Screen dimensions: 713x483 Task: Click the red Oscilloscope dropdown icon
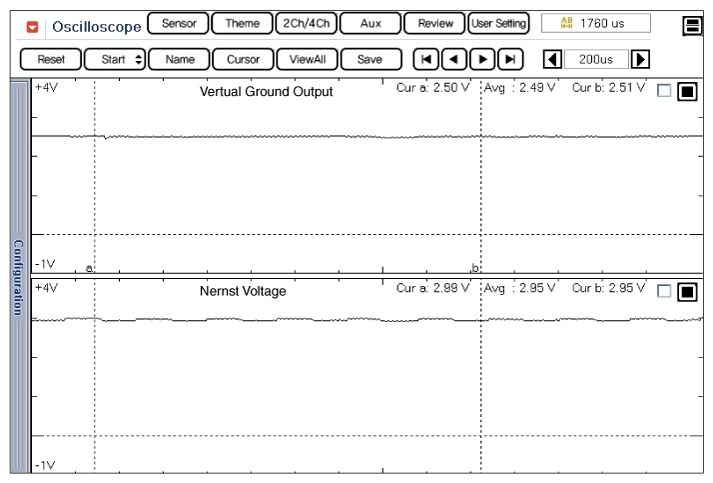33,26
